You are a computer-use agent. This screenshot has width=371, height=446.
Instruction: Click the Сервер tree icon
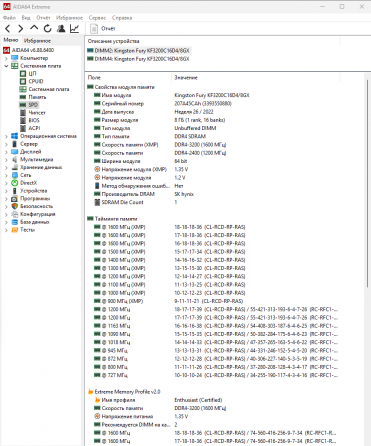tap(14, 144)
